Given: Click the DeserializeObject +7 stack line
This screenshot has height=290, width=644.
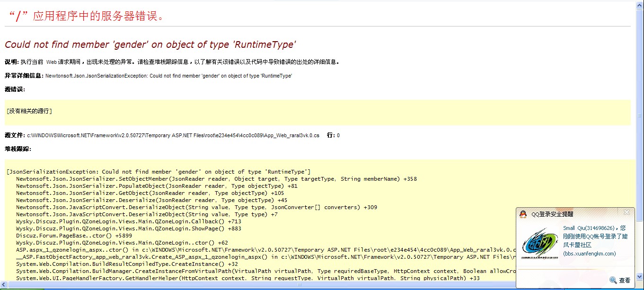Looking at the screenshot, I should pyautogui.click(x=147, y=214).
